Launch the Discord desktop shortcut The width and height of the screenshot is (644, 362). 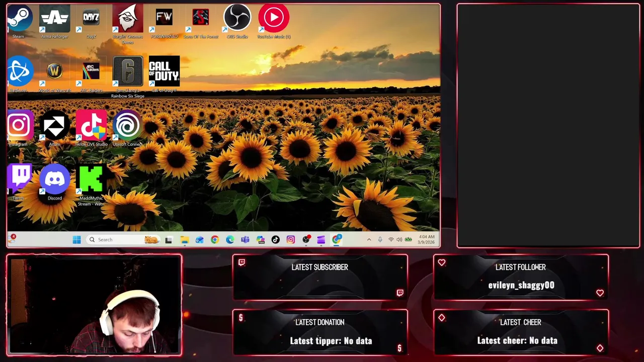pyautogui.click(x=54, y=183)
